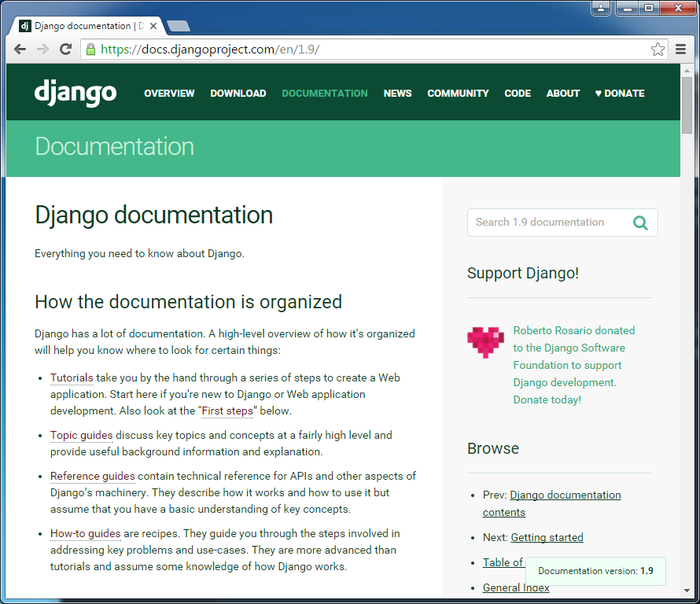Click the dj favicon on the tab
Viewport: 700px width, 604px height.
click(x=25, y=26)
